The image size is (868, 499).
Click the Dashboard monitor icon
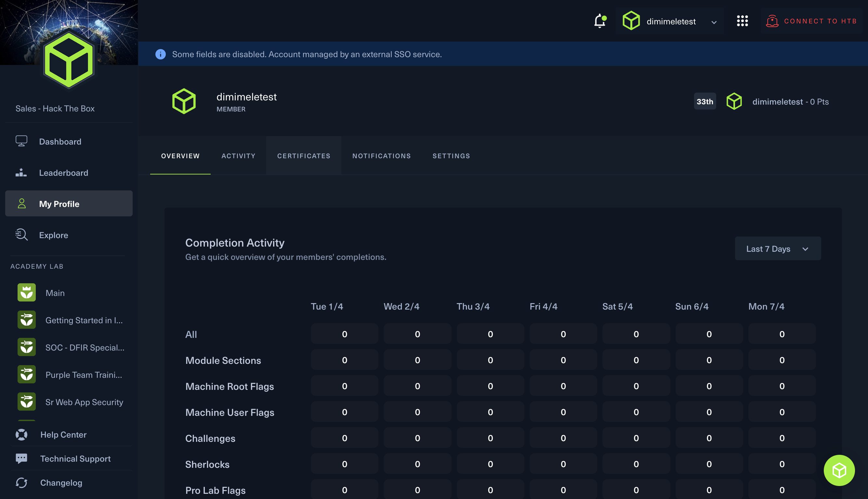pos(21,141)
